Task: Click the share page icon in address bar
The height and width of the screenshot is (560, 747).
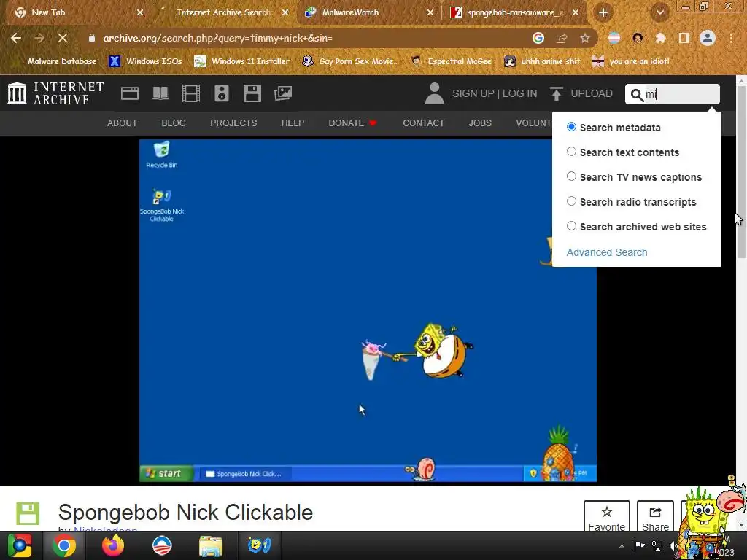Action: click(x=562, y=38)
